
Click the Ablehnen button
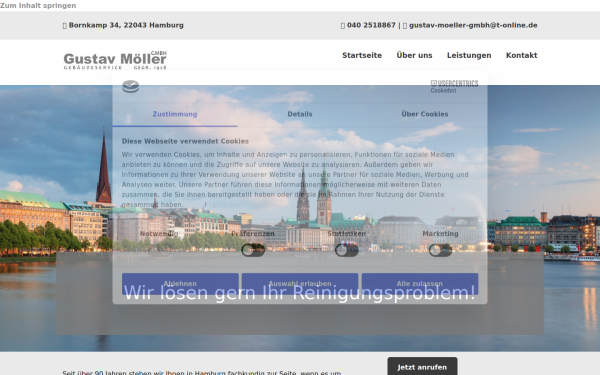pos(180,284)
